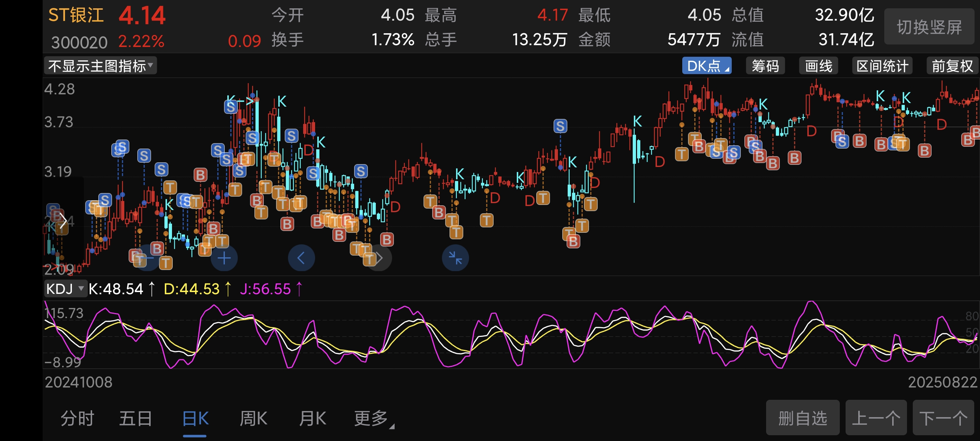The image size is (980, 441).
Task: Tap the total market value 32.90亿
Action: coord(844,15)
